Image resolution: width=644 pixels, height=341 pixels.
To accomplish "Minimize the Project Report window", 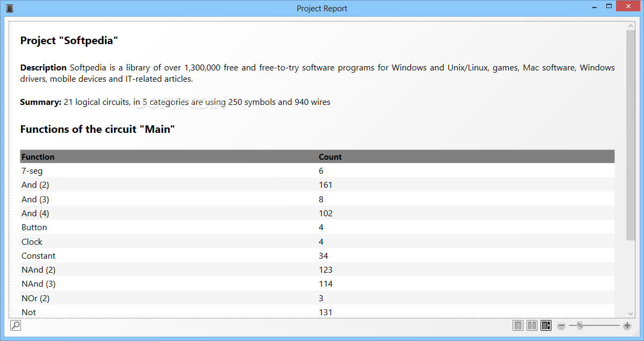I will pyautogui.click(x=594, y=7).
